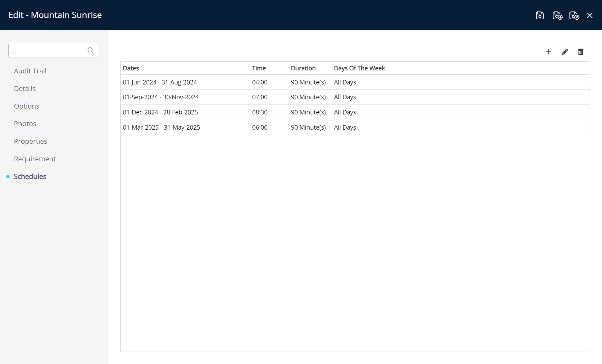
Task: Open the Audit Trail section
Action: point(30,71)
